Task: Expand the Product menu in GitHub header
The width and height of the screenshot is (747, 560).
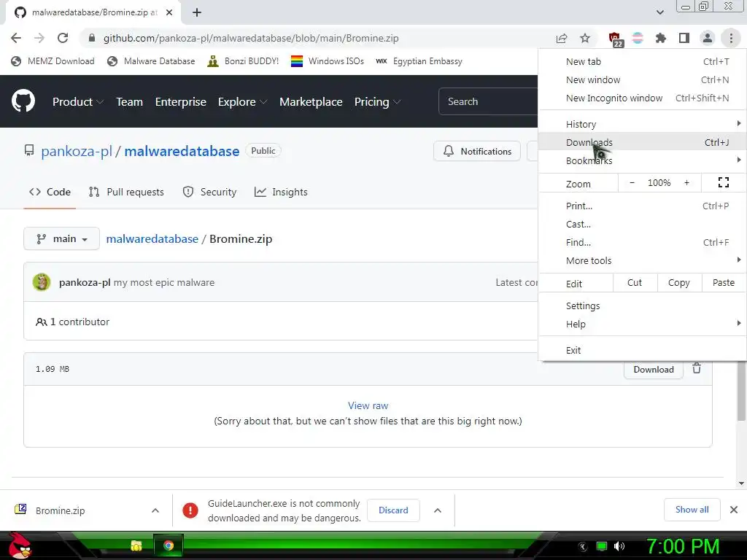Action: [x=77, y=102]
